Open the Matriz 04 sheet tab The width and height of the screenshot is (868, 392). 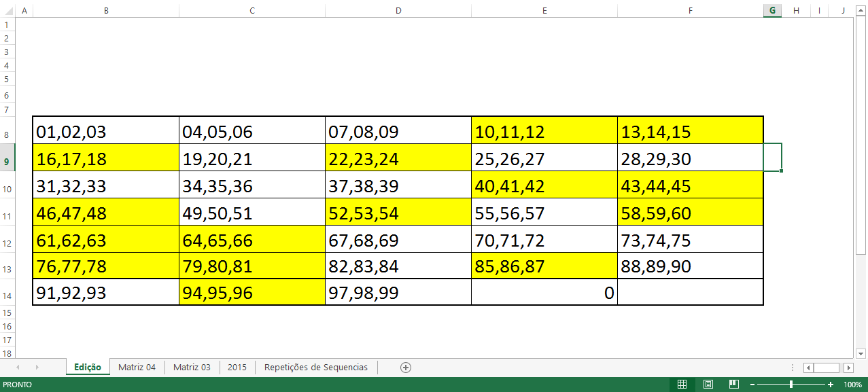pos(137,367)
